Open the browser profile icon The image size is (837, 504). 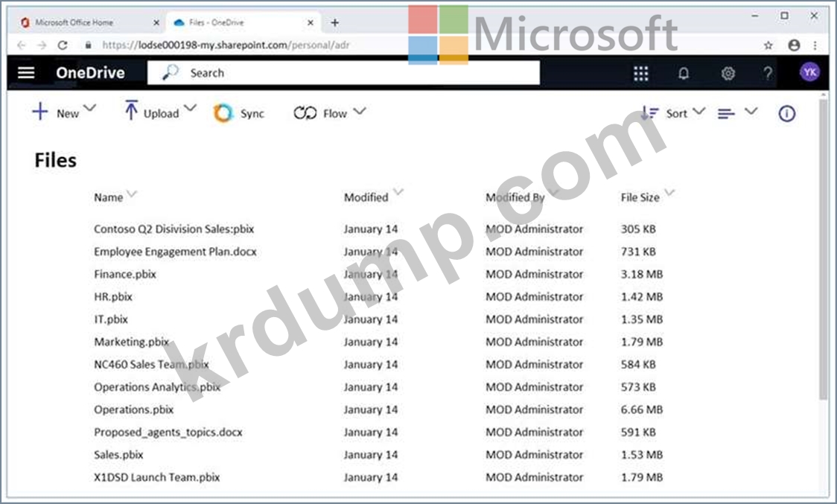pyautogui.click(x=794, y=45)
